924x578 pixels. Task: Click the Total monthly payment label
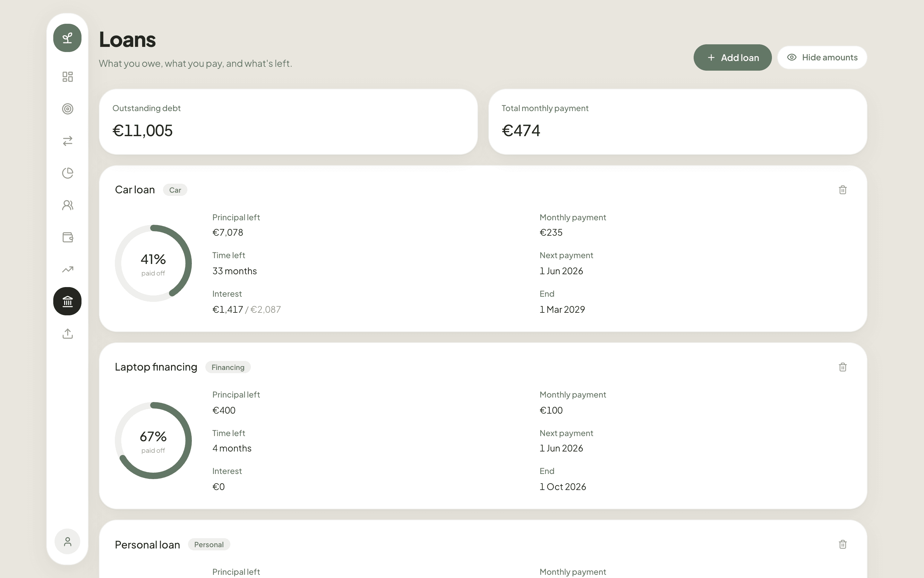tap(545, 108)
